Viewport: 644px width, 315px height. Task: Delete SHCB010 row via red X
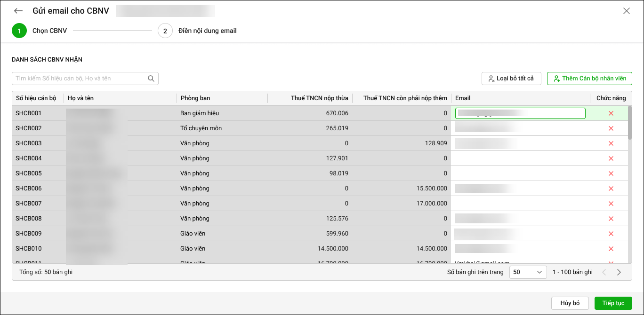[x=611, y=249]
